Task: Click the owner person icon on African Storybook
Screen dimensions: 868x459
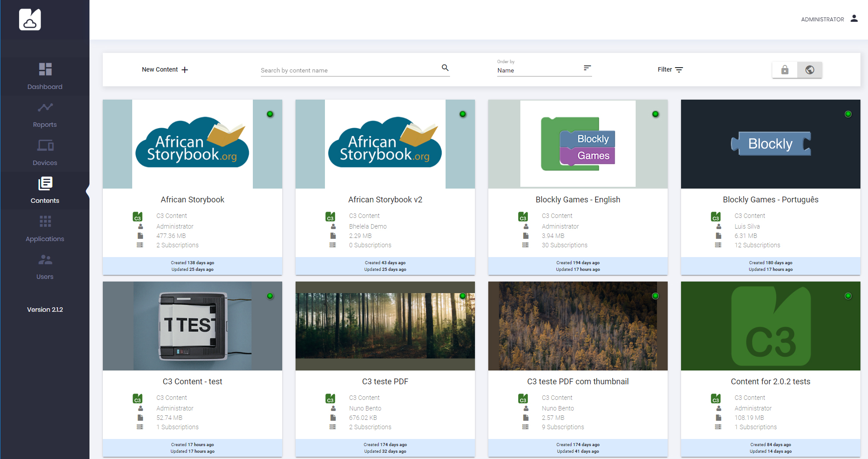Action: [x=140, y=226]
